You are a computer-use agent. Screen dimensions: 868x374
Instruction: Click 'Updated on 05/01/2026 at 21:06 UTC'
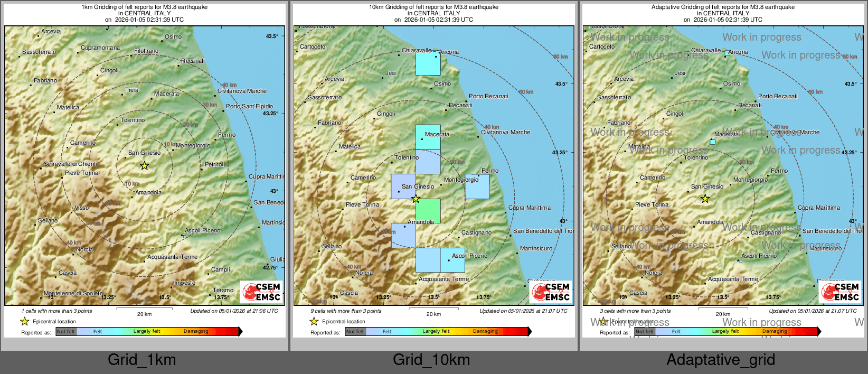[234, 311]
